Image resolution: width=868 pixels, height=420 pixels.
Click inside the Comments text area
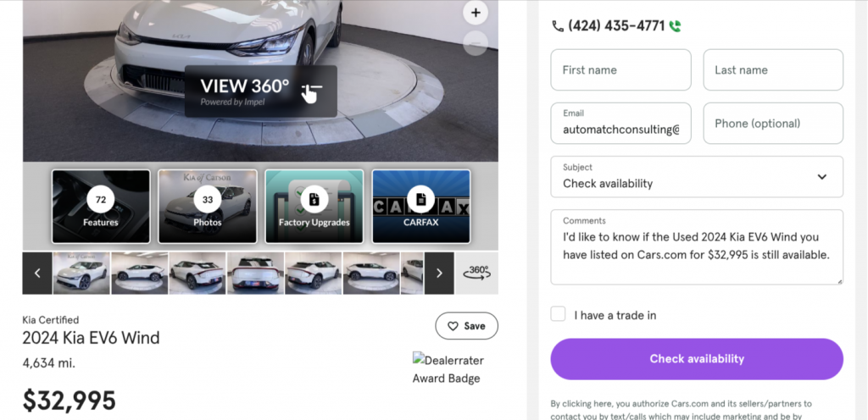[697, 247]
